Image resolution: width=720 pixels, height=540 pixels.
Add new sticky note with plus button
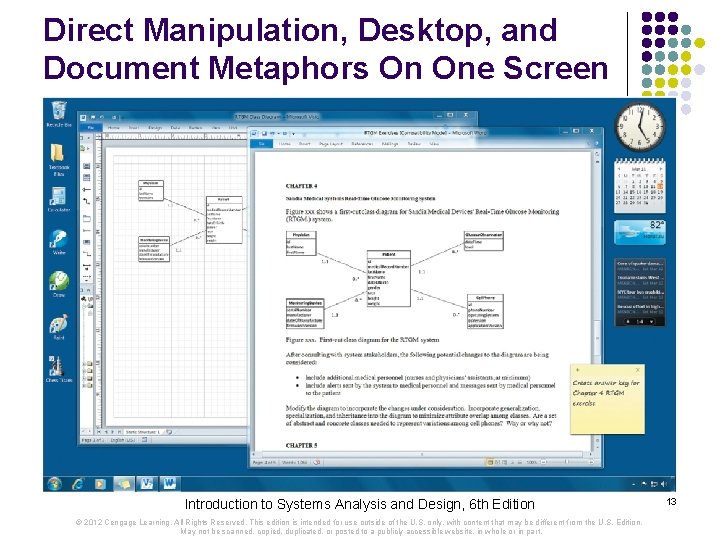pyautogui.click(x=577, y=370)
